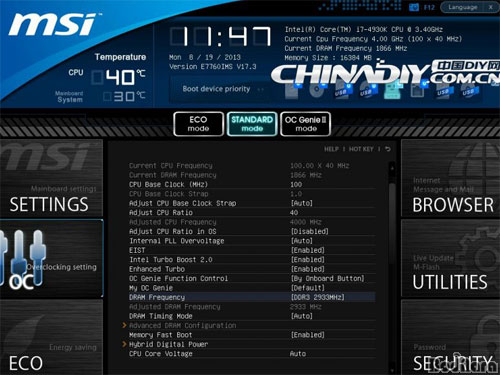Switch to ECO mode

[x=198, y=124]
